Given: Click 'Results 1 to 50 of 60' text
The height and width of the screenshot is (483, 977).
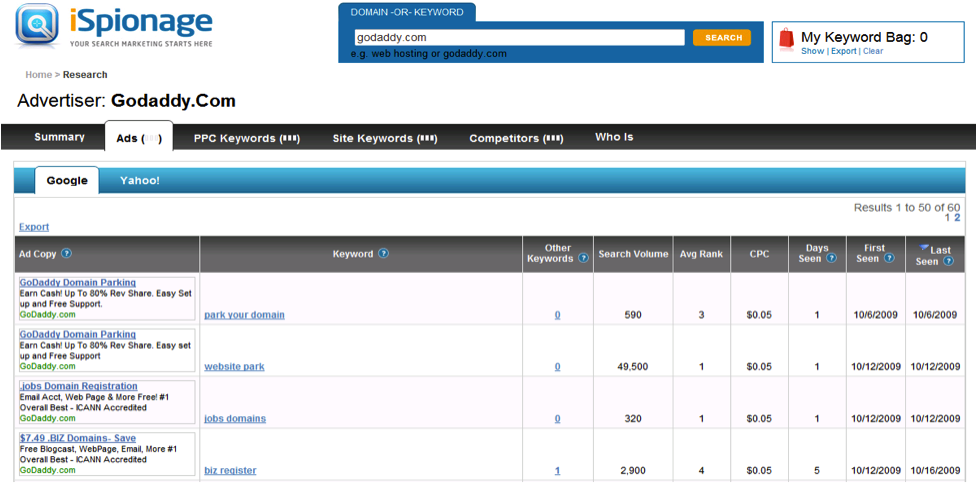Looking at the screenshot, I should pyautogui.click(x=907, y=208).
